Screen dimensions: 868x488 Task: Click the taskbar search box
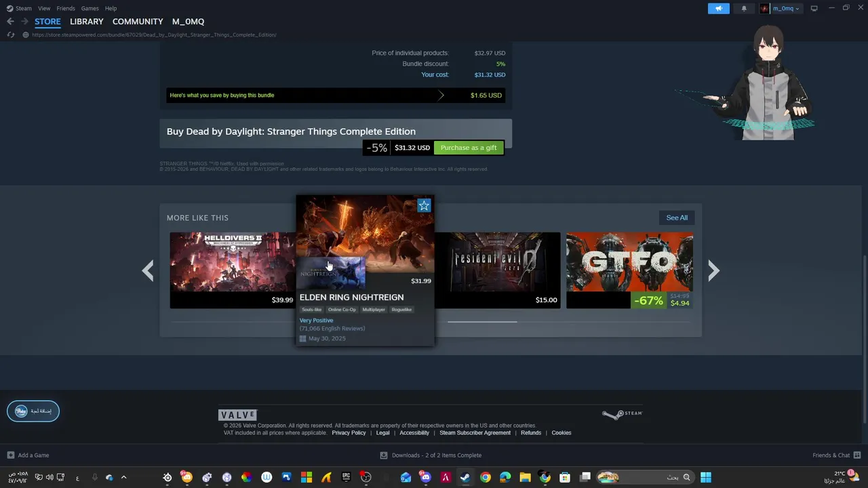[644, 477]
